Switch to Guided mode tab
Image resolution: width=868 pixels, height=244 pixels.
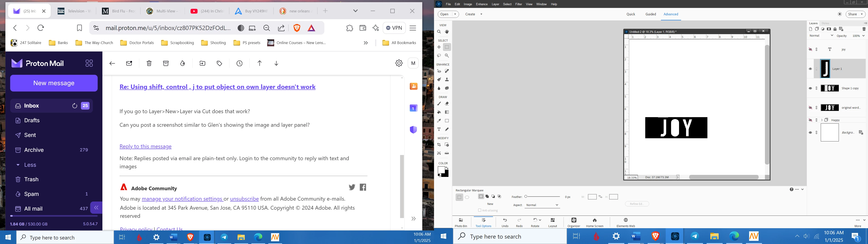(650, 14)
